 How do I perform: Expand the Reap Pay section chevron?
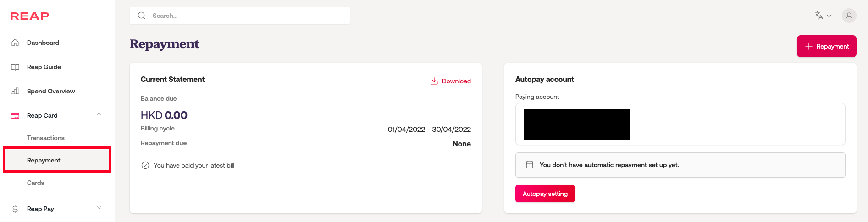(x=99, y=208)
